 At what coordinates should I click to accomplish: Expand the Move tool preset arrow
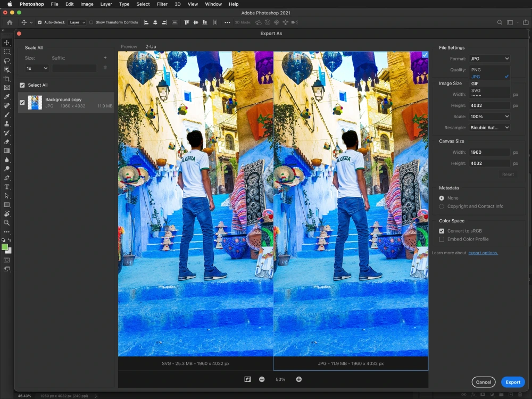(x=31, y=23)
